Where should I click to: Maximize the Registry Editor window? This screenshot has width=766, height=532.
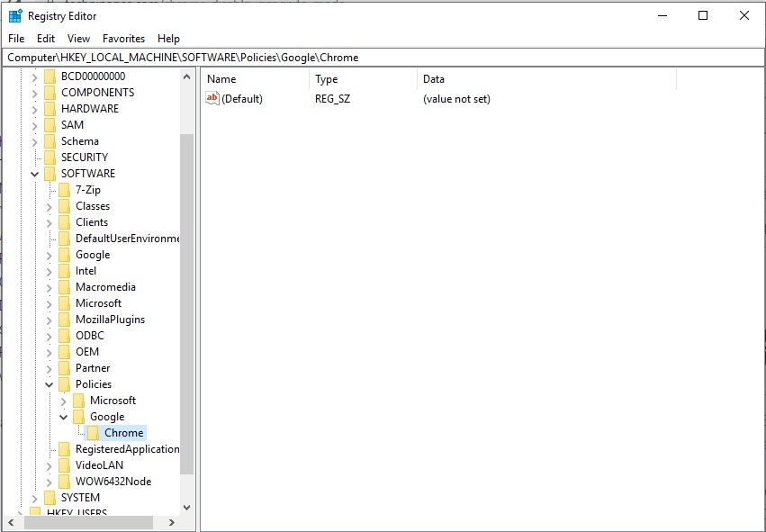point(703,15)
